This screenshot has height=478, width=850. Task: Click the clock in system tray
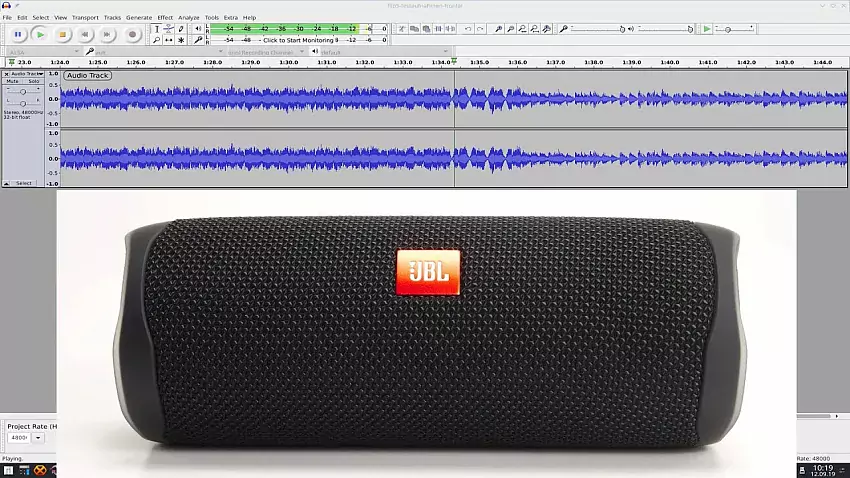[x=823, y=470]
